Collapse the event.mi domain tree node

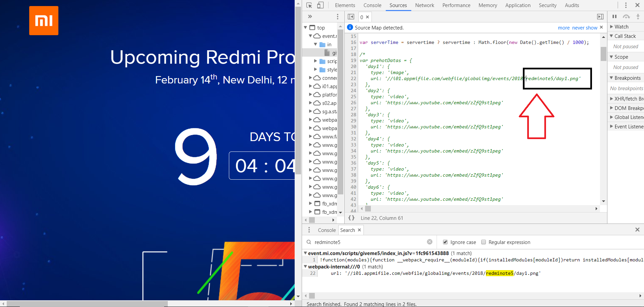tap(310, 36)
